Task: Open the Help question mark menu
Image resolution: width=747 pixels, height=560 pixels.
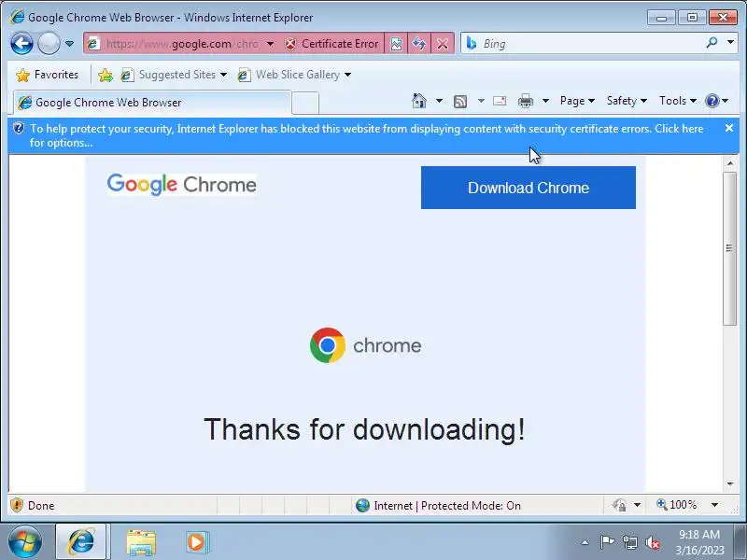Action: (x=716, y=101)
